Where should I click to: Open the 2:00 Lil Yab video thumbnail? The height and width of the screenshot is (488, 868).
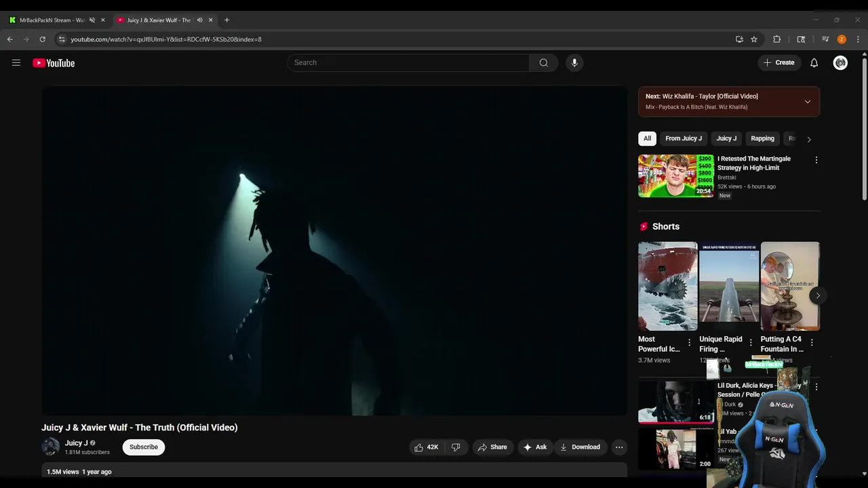(676, 449)
